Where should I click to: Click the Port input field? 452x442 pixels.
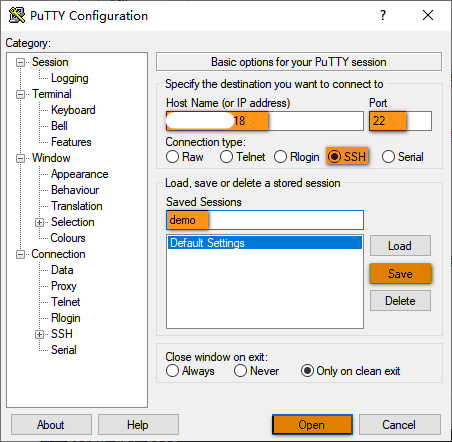click(400, 121)
